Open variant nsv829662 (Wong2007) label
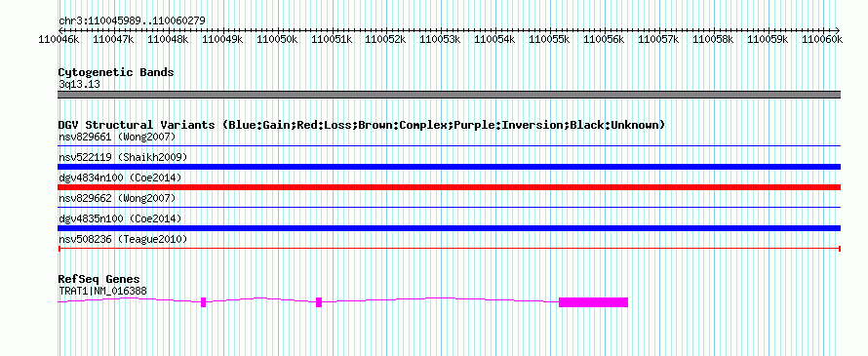This screenshot has height=356, width=868. (x=117, y=198)
